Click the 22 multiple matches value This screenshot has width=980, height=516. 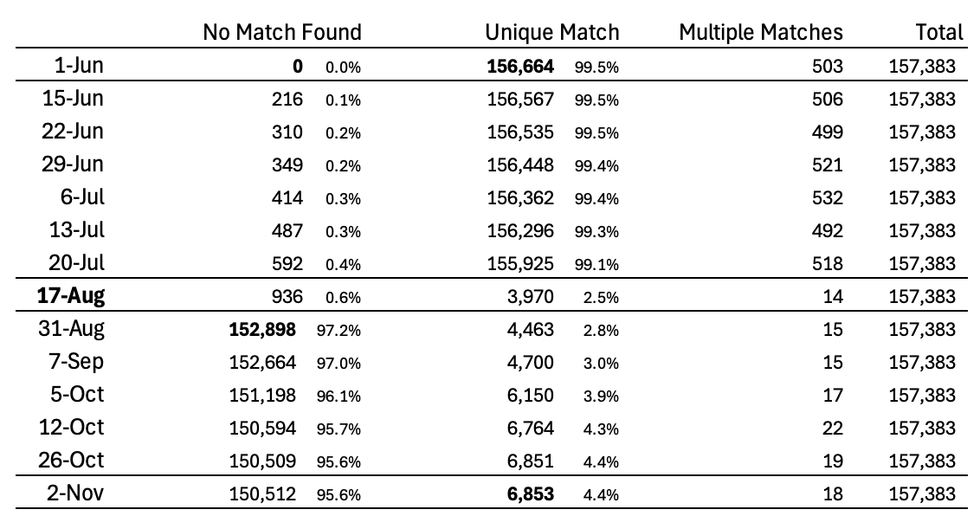pos(832,429)
